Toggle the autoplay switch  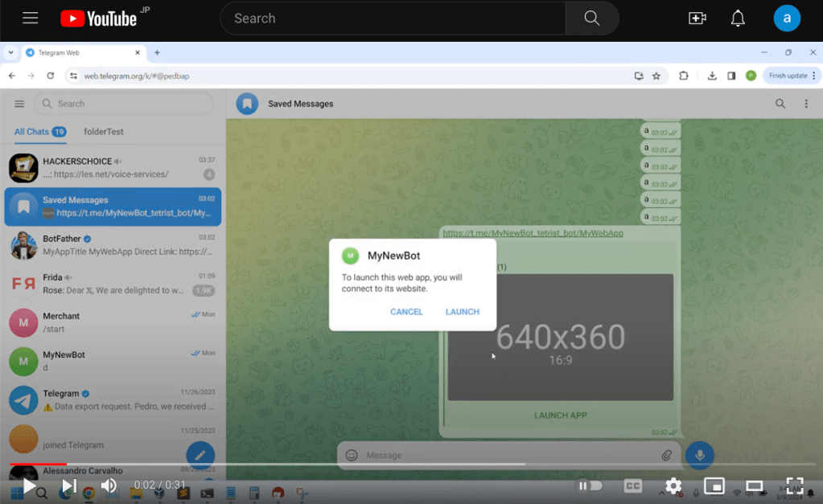tap(590, 486)
